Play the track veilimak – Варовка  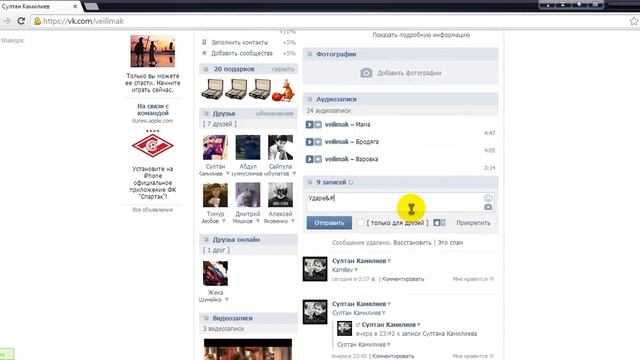click(x=309, y=159)
